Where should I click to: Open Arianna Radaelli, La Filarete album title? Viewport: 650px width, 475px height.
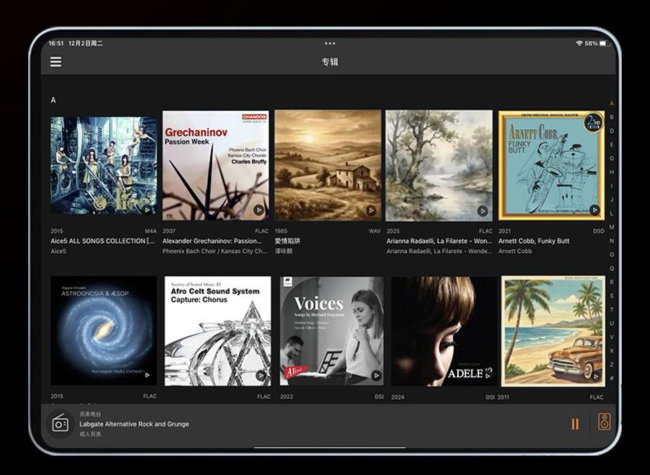pyautogui.click(x=439, y=241)
